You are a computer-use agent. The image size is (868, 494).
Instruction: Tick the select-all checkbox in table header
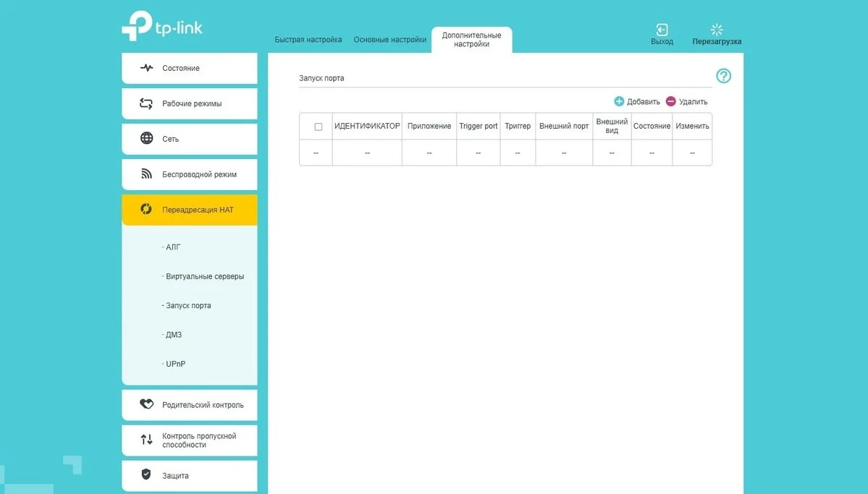[x=319, y=127]
